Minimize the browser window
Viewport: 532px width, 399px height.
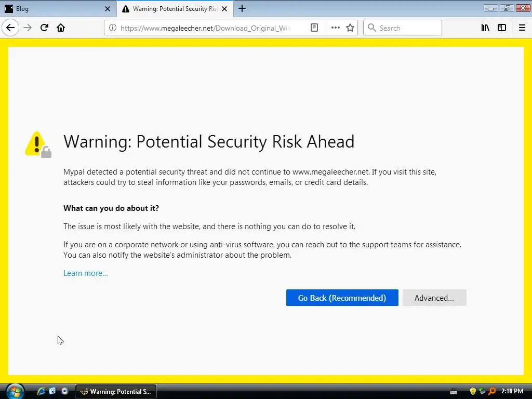tap(490, 8)
